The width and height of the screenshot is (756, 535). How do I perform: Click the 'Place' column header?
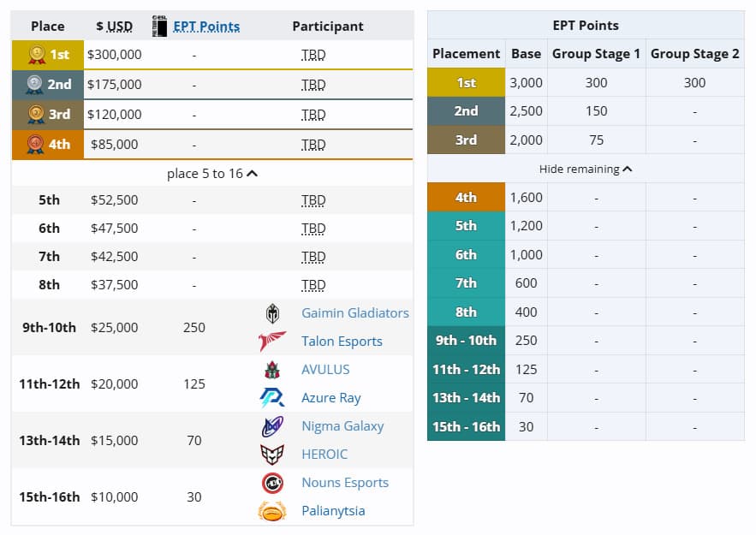click(x=48, y=26)
